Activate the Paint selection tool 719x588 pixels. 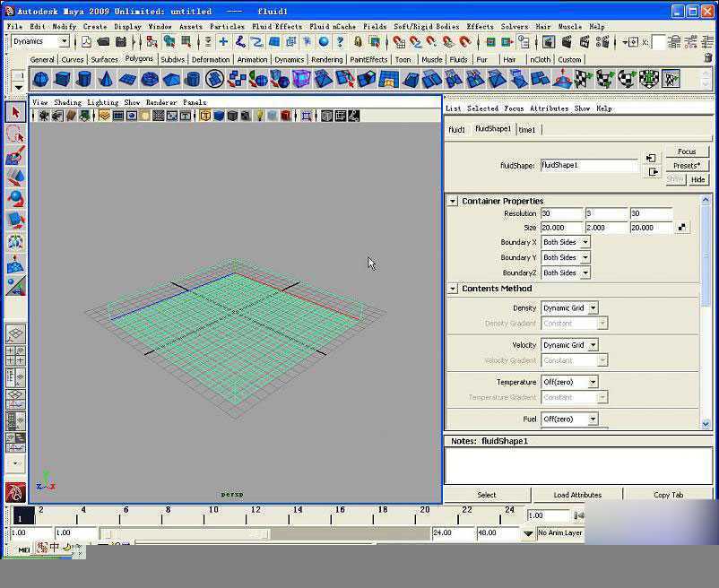pyautogui.click(x=15, y=156)
